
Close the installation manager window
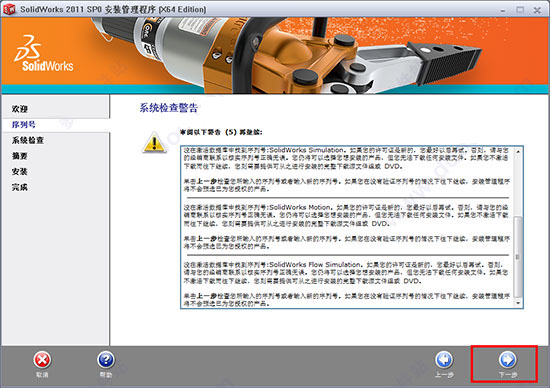tap(537, 10)
